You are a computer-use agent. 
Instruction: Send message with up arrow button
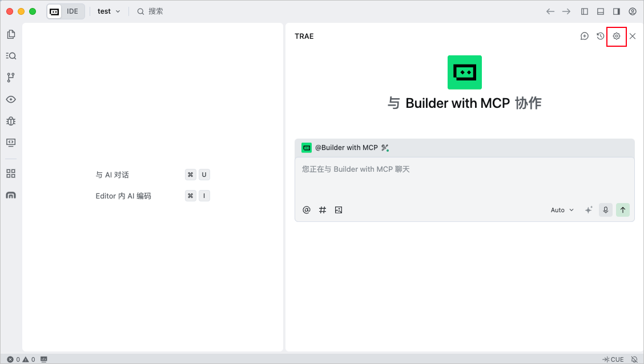623,210
